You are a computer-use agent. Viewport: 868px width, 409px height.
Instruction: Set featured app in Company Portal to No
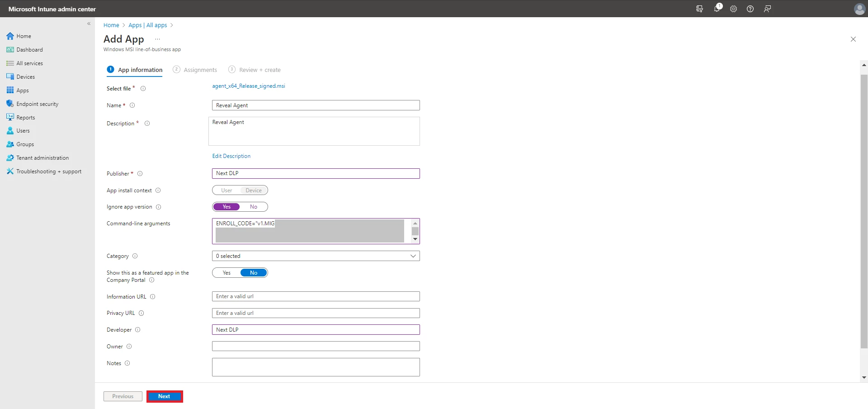[x=254, y=273]
